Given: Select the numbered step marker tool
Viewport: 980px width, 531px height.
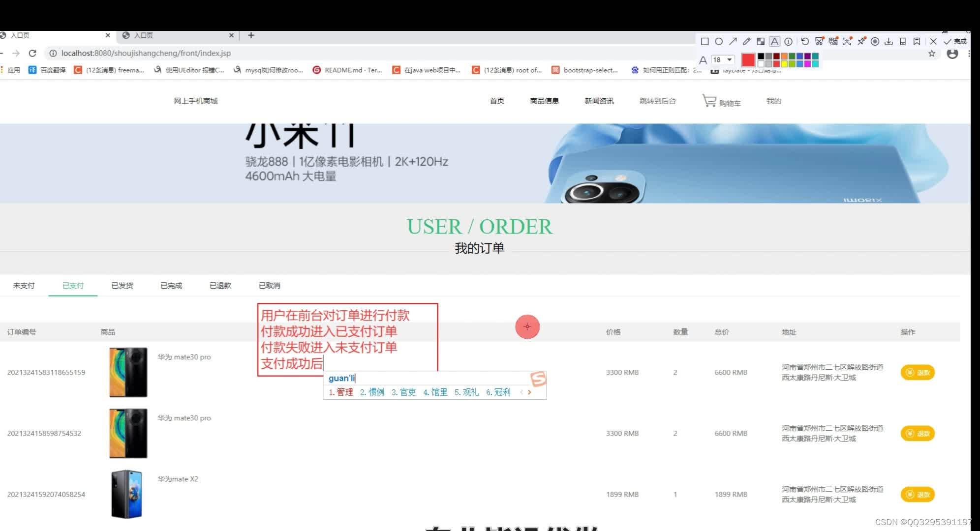Looking at the screenshot, I should pyautogui.click(x=788, y=41).
